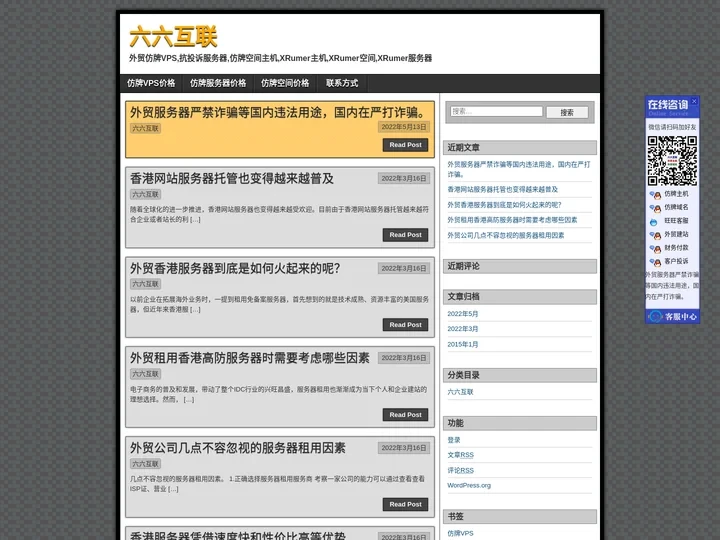Open the 评论RSS feed link
Screen dimensions: 720x540
coord(461,470)
